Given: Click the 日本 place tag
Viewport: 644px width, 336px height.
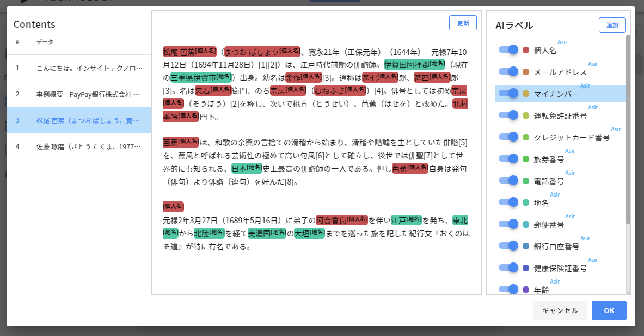Looking at the screenshot, I should [x=247, y=168].
